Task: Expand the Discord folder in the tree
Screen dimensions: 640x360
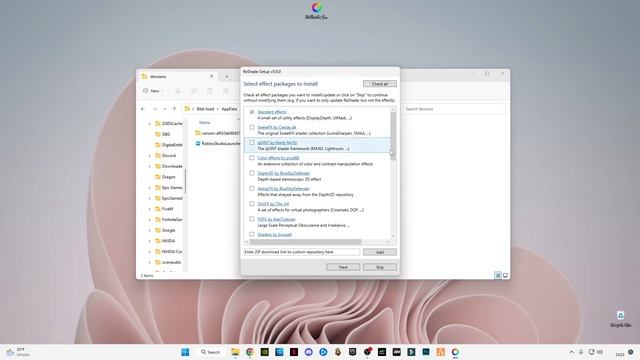Action: (x=149, y=156)
